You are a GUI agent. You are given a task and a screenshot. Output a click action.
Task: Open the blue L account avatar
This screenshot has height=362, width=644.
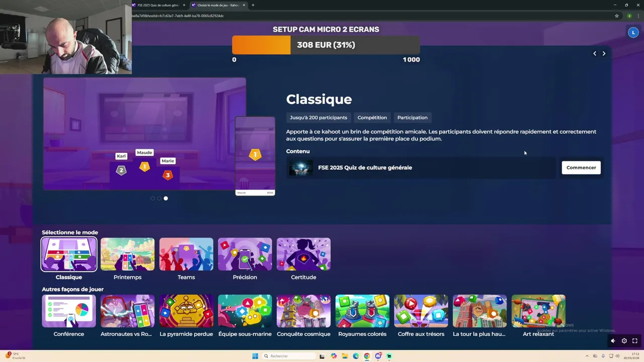click(633, 33)
